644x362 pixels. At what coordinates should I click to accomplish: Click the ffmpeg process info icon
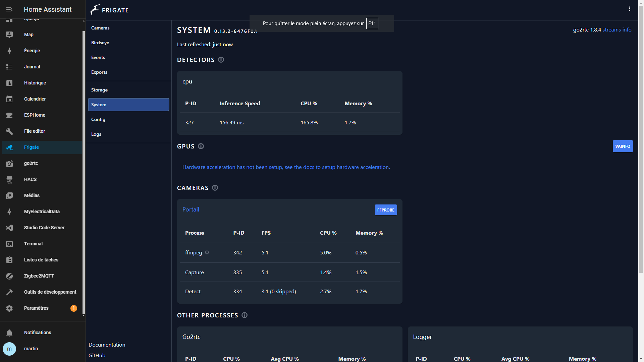pos(207,252)
